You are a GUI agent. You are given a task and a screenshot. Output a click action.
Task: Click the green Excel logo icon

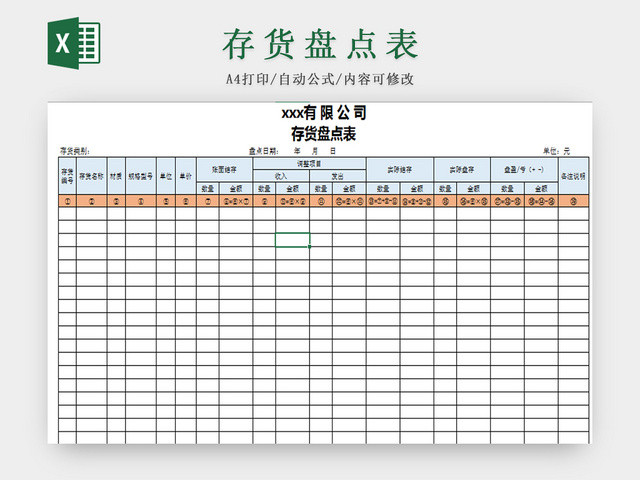click(74, 43)
